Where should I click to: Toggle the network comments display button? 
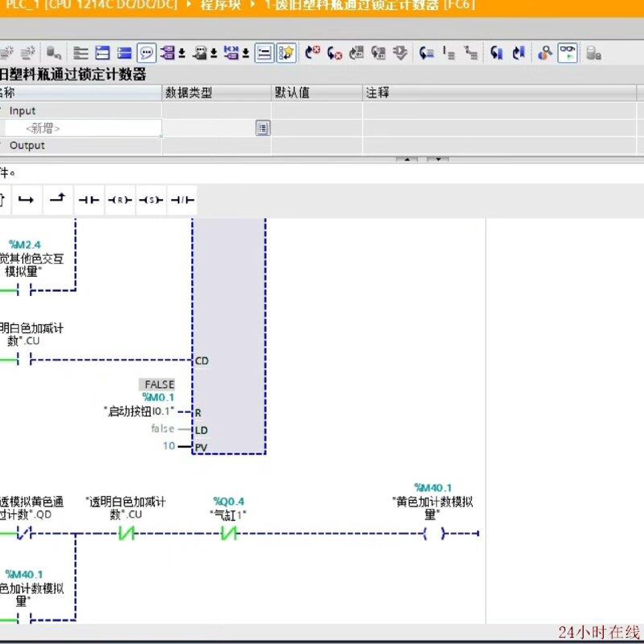coord(264,53)
